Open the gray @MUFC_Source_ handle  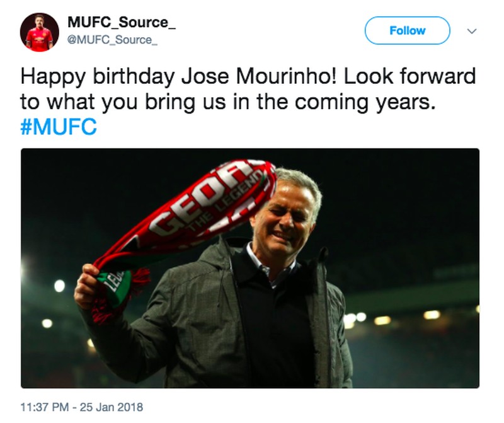112,40
